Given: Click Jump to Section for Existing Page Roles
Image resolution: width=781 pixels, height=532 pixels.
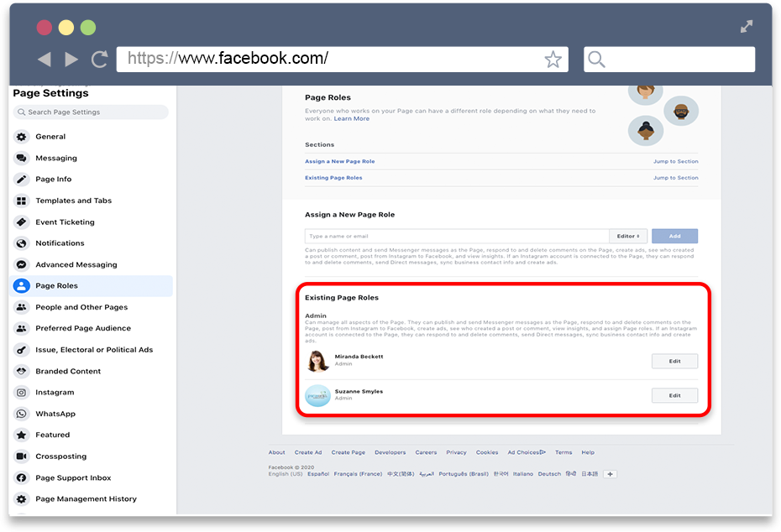Looking at the screenshot, I should click(675, 178).
